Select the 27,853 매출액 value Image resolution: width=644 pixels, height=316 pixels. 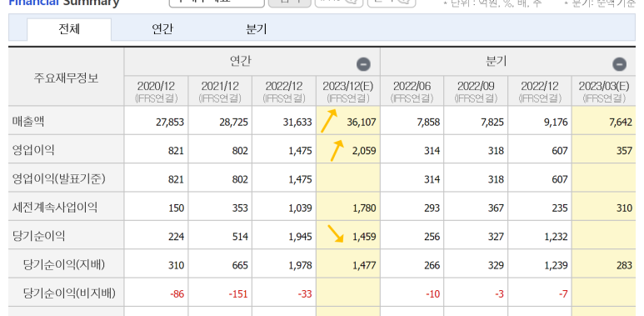click(170, 122)
